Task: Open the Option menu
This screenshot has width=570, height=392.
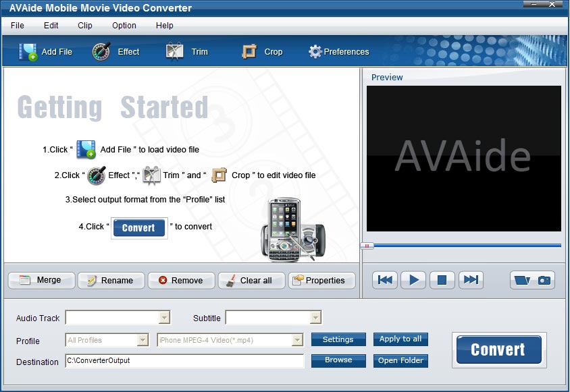Action: click(x=124, y=26)
